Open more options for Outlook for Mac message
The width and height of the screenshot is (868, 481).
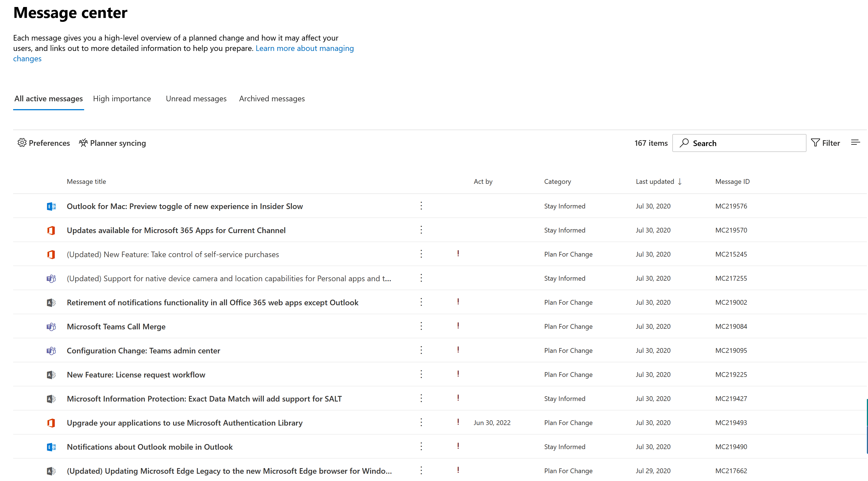click(x=421, y=206)
